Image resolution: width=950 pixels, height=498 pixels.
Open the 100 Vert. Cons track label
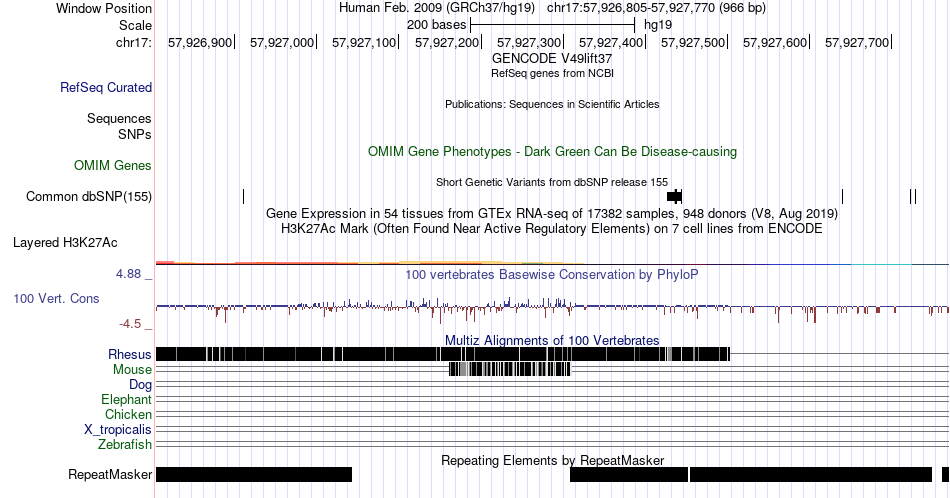[56, 298]
